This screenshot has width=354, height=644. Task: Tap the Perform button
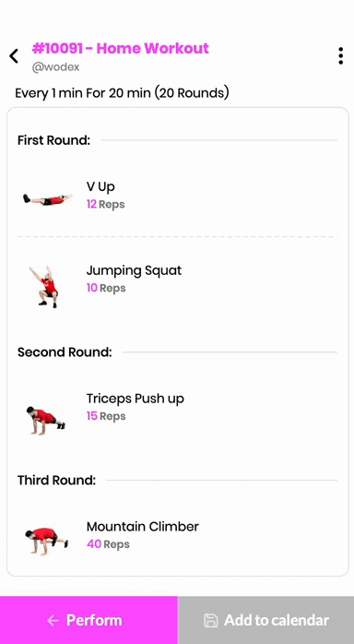pos(88,620)
